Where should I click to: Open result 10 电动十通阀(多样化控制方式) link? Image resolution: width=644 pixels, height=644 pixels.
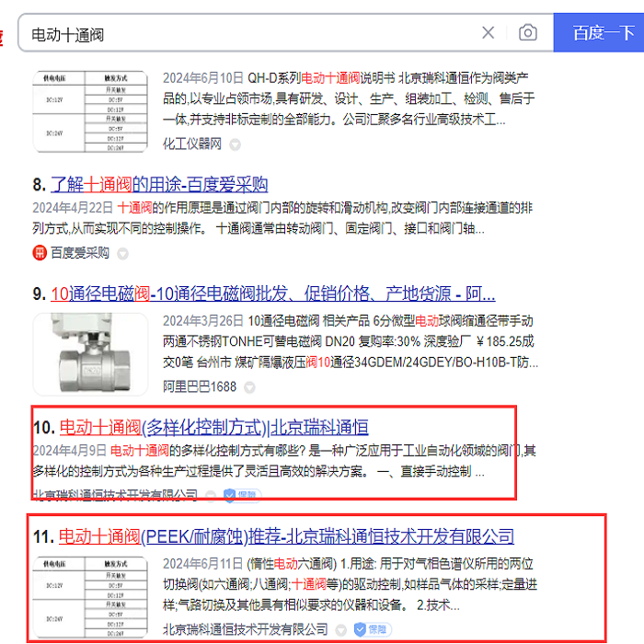(x=214, y=428)
